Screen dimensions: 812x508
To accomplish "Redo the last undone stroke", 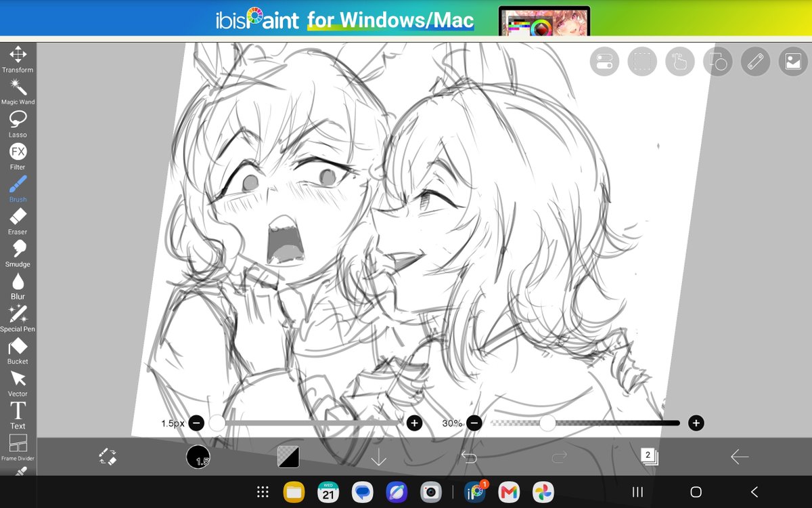I will tap(559, 457).
